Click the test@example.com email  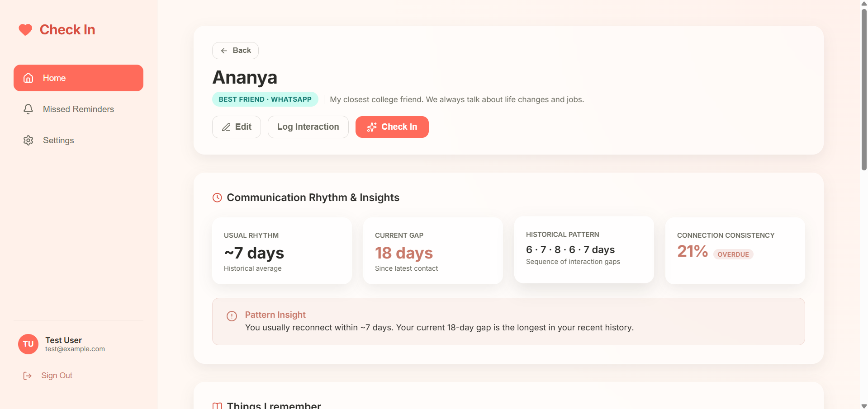pyautogui.click(x=75, y=349)
